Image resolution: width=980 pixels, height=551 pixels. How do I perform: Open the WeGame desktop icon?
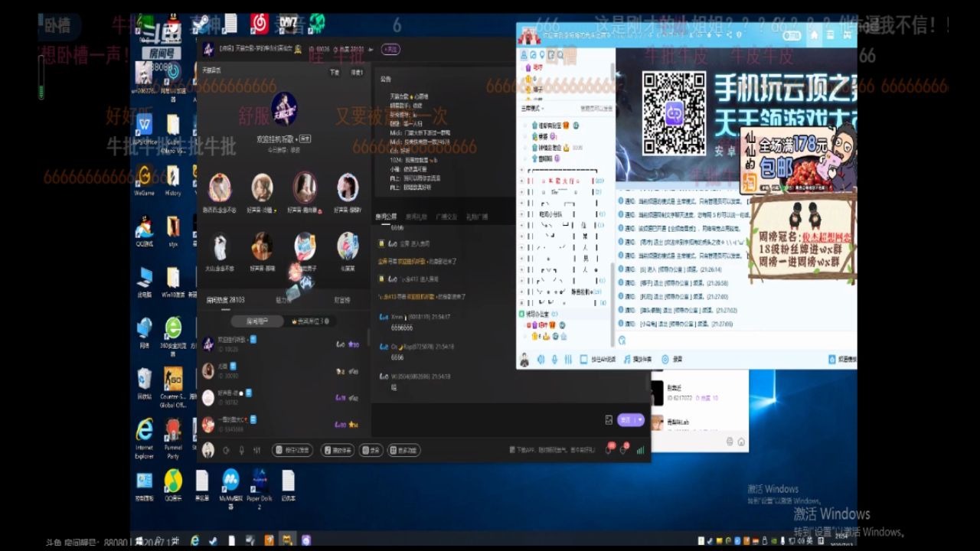pyautogui.click(x=144, y=181)
